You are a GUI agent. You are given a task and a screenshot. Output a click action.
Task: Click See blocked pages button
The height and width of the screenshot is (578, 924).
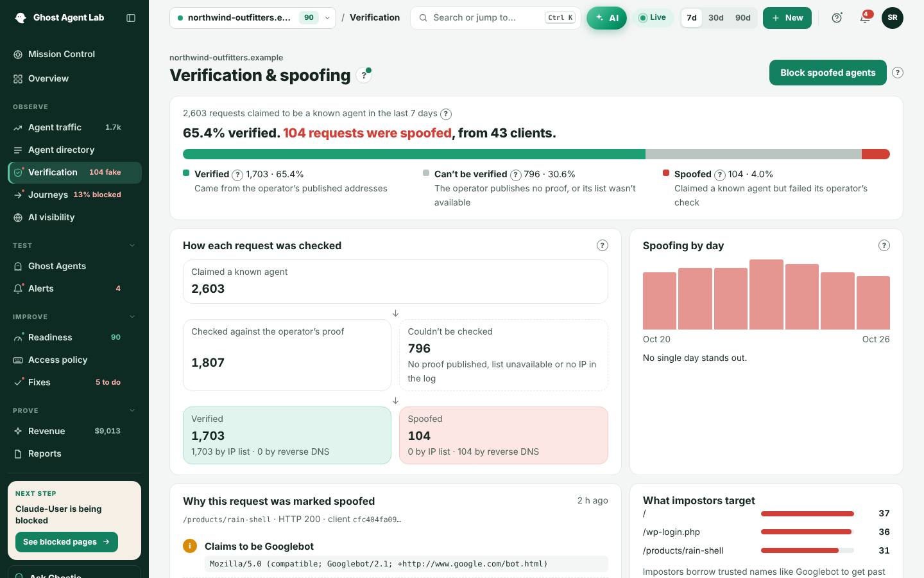(x=67, y=541)
